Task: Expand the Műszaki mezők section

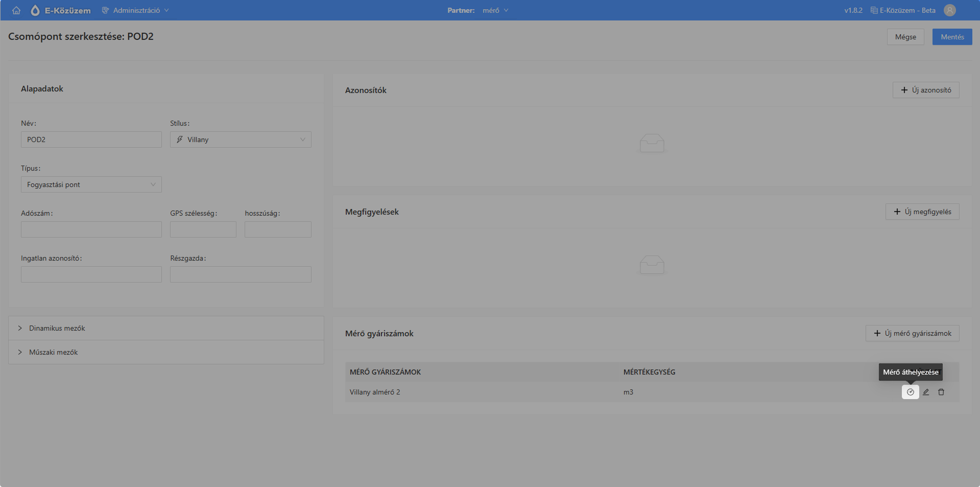Action: coord(53,352)
